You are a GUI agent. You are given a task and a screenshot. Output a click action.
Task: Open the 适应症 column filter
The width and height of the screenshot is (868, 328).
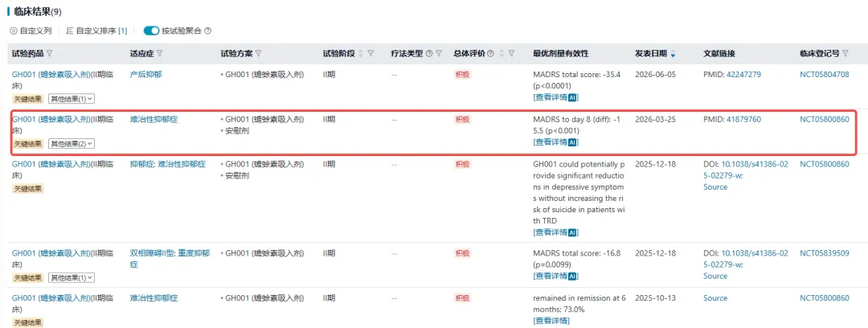pos(159,54)
